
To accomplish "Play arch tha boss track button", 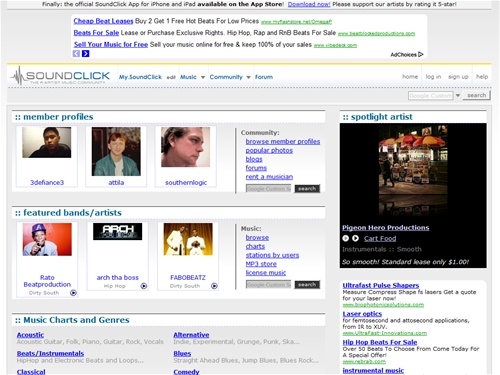I will pos(144,286).
